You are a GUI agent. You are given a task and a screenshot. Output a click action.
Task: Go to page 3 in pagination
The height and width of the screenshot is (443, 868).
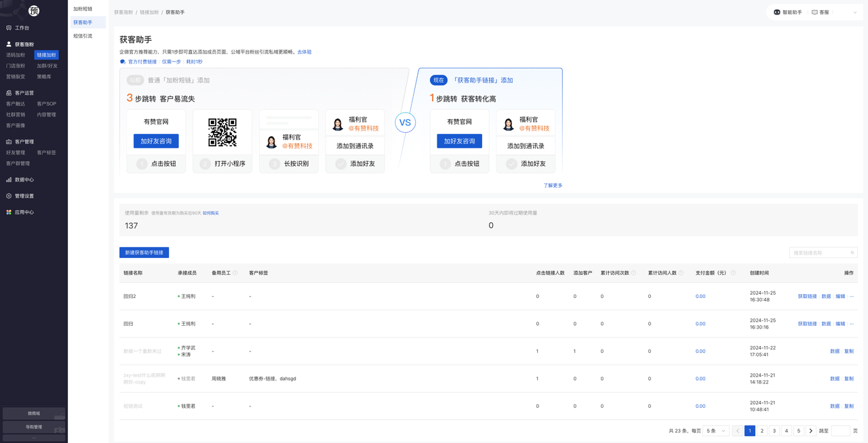click(x=774, y=431)
